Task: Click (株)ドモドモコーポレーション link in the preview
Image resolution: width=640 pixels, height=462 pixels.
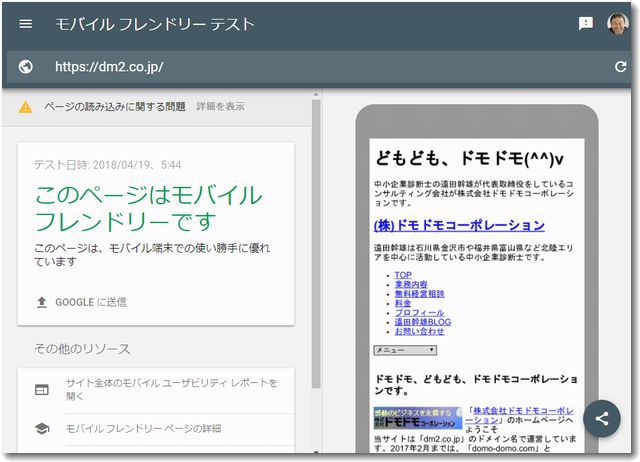Action: click(459, 225)
